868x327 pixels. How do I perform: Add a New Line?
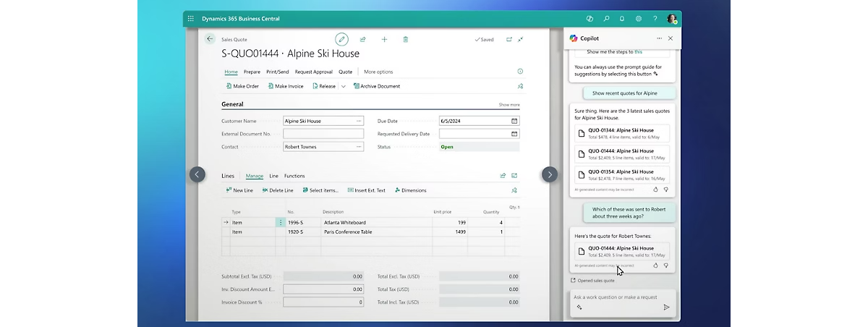(239, 190)
